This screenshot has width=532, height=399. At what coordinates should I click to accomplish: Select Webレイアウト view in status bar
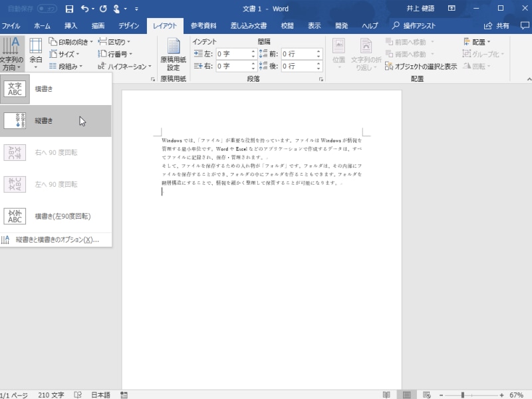[426, 394]
